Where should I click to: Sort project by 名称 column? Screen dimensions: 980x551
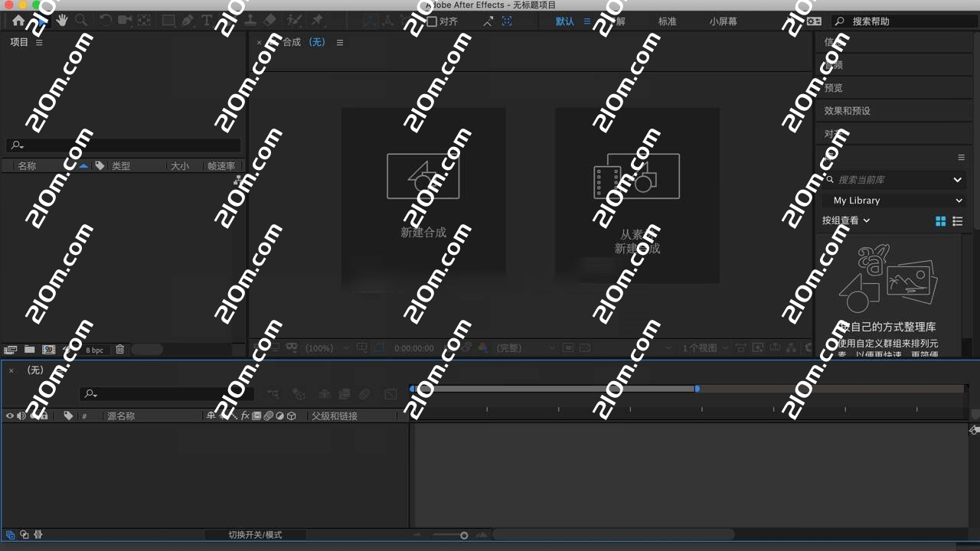tap(27, 166)
